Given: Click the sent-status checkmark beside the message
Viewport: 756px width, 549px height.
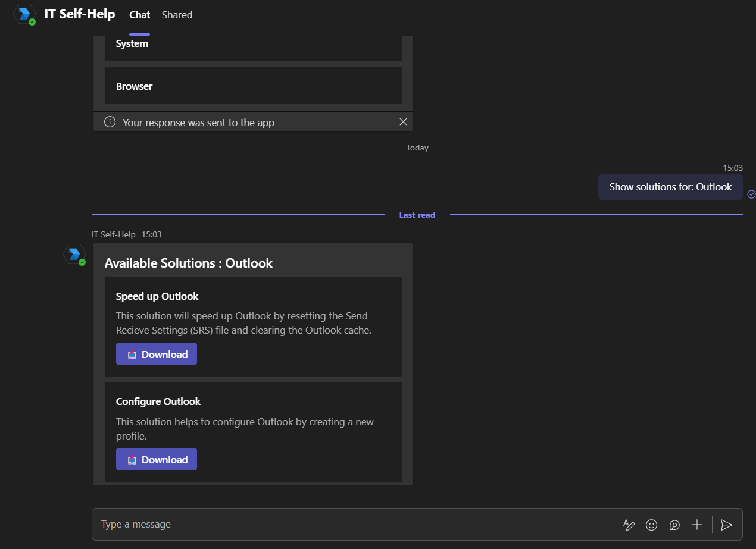Looking at the screenshot, I should click(x=751, y=194).
